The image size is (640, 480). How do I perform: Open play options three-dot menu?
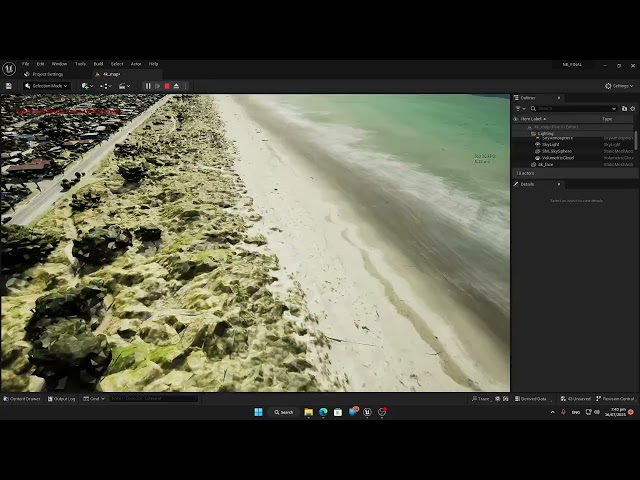[x=185, y=86]
